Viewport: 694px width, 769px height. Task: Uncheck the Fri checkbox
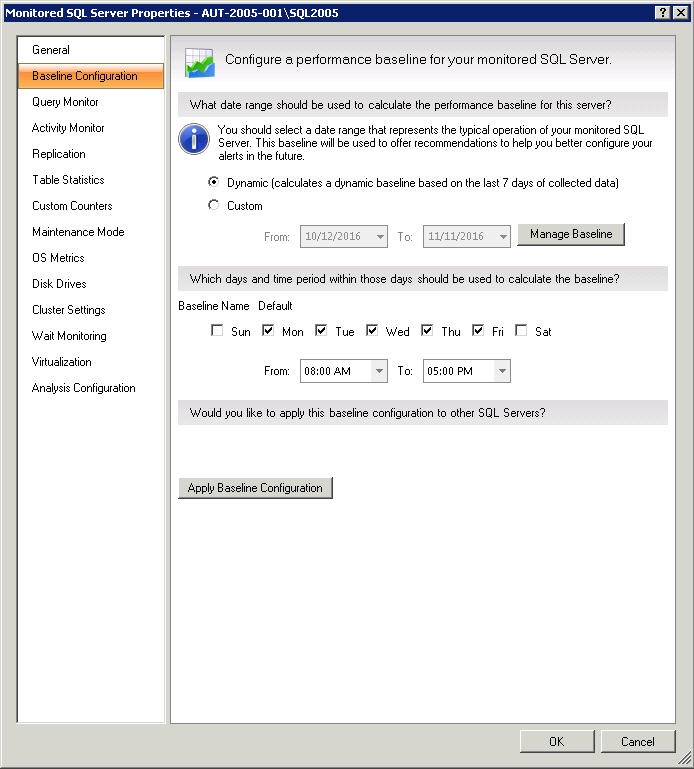[478, 330]
